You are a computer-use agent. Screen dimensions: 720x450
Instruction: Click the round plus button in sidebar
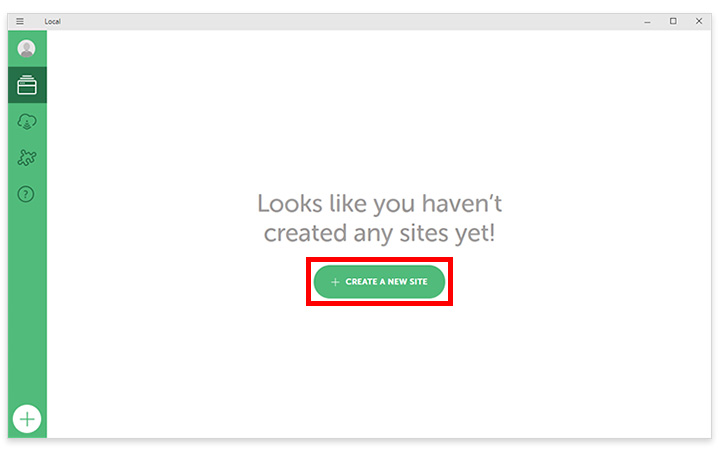(27, 419)
